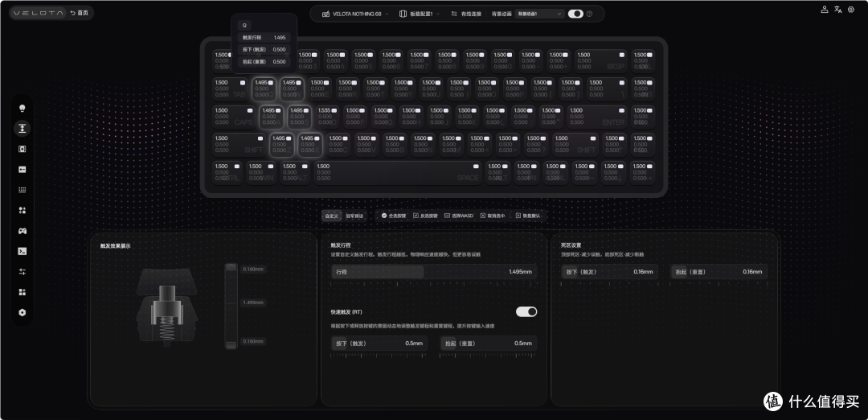Click 恢复默认 restore defaults button
Image resolution: width=868 pixels, height=420 pixels.
528,216
